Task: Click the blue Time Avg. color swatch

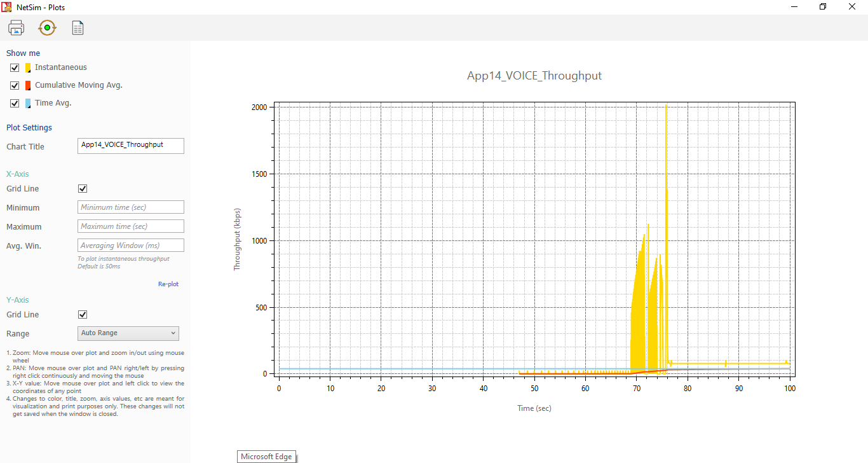Action: click(x=28, y=103)
